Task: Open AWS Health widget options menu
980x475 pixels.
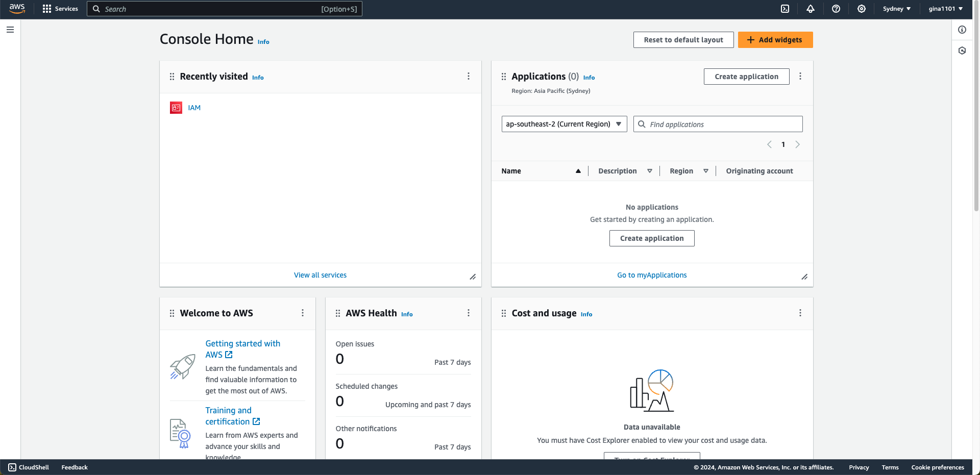Action: pos(469,313)
